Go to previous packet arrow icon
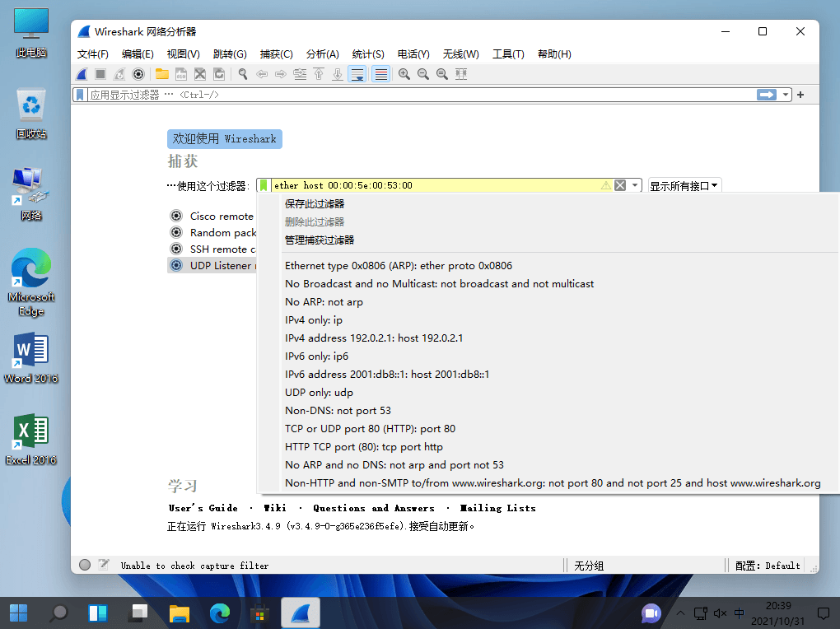 [262, 74]
